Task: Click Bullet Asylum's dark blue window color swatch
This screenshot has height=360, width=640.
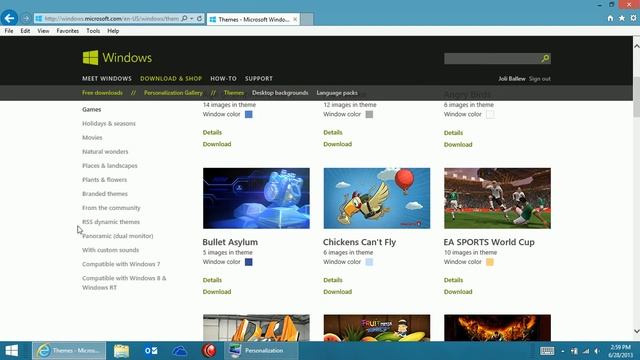Action: click(x=249, y=262)
